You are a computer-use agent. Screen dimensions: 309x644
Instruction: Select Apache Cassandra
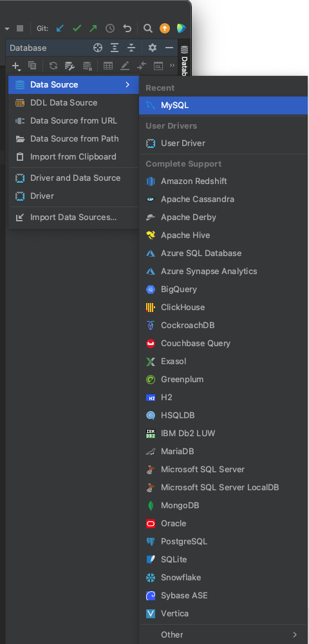pos(223,199)
